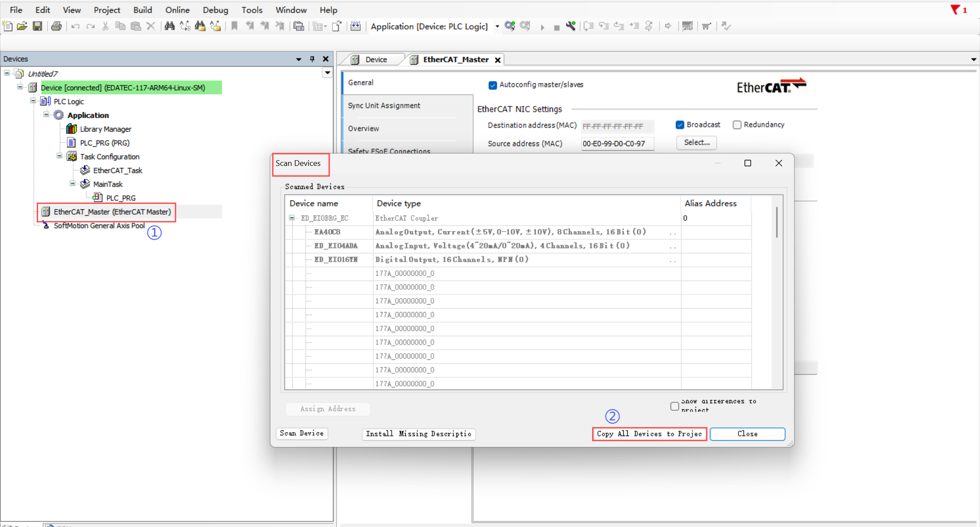Click the Open Project folder icon
This screenshot has height=527, width=980.
[22, 26]
